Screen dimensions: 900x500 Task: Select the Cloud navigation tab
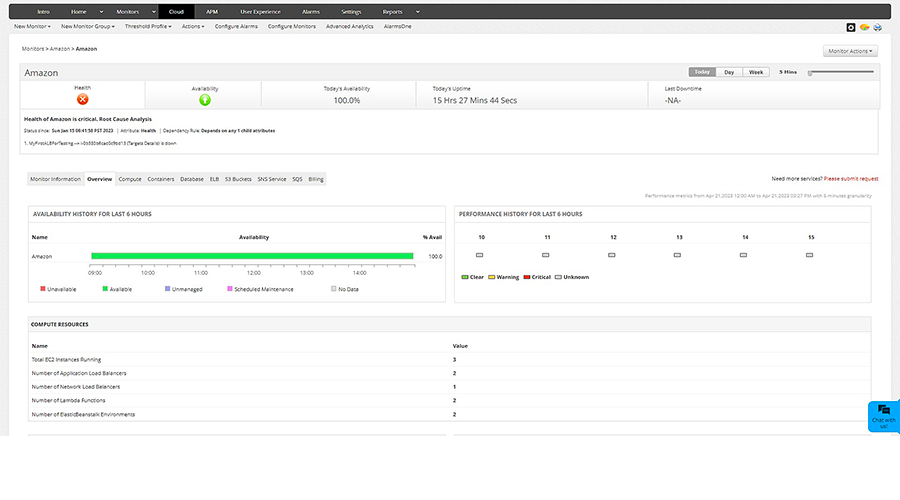[176, 11]
